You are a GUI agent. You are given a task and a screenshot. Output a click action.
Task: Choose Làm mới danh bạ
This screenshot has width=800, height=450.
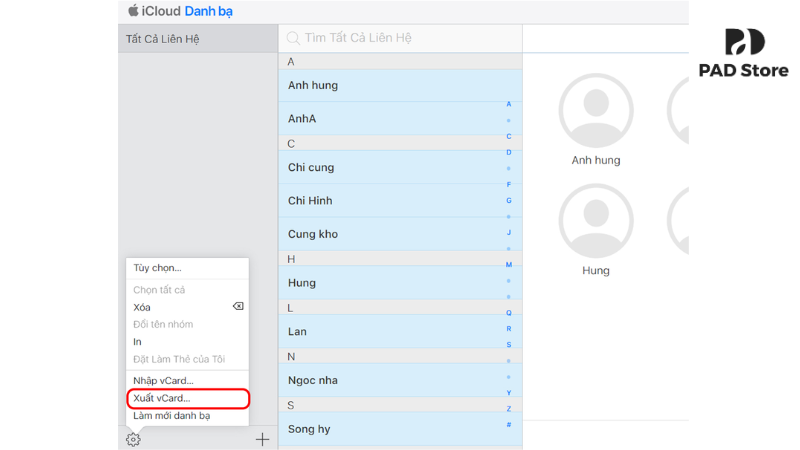coord(171,416)
